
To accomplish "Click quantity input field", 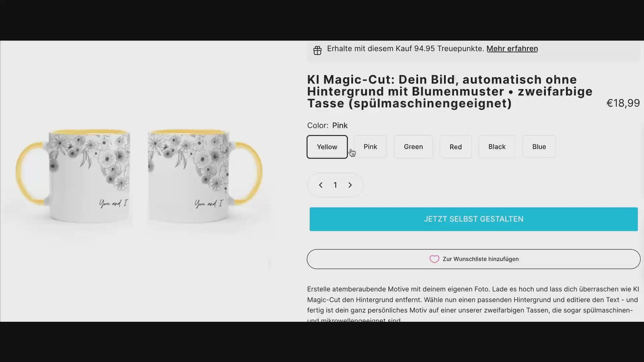I will pos(335,185).
